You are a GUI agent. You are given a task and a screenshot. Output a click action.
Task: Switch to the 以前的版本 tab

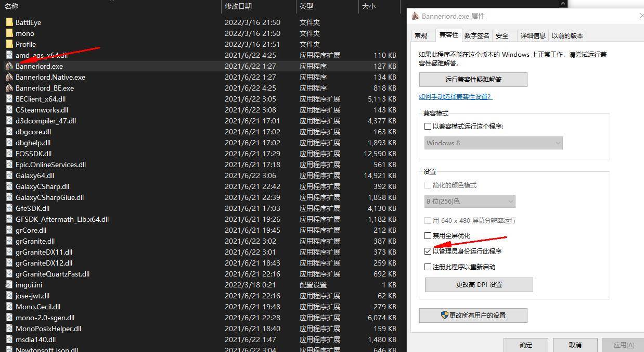[x=568, y=36]
